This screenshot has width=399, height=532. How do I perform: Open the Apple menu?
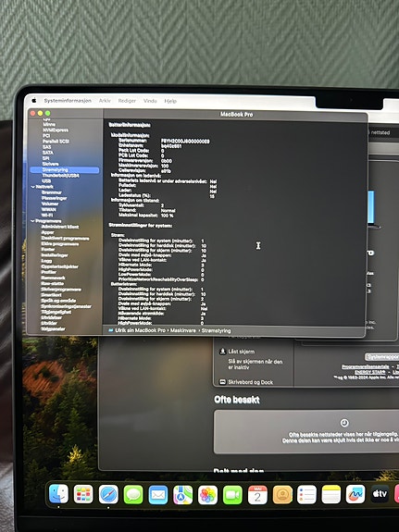pos(34,101)
